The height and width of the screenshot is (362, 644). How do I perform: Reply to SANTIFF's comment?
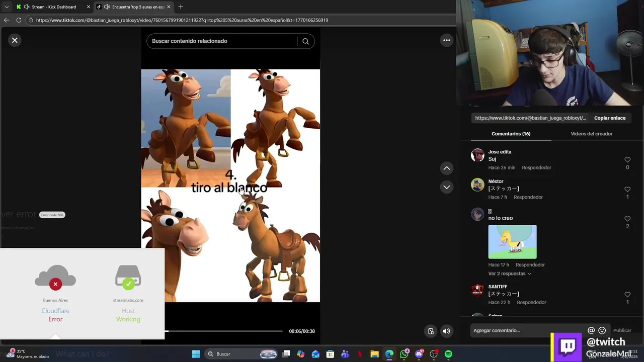(531, 303)
